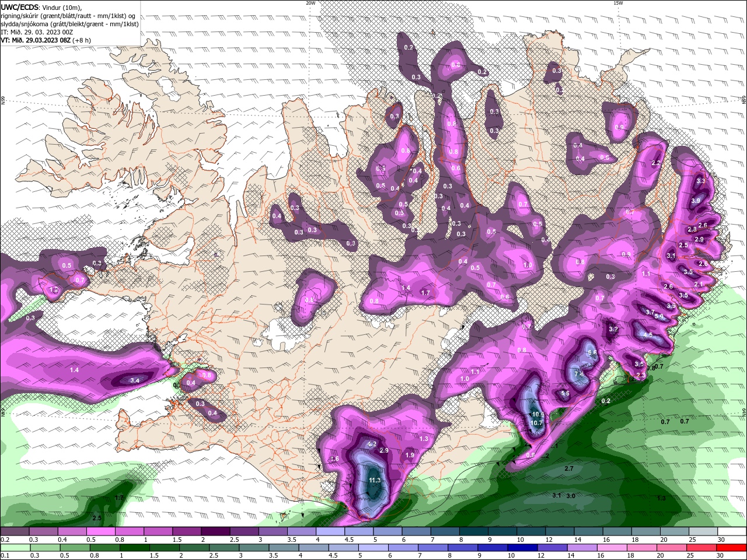Click the 4.2 value near the south coast
This screenshot has height=560, width=747.
pos(372,444)
